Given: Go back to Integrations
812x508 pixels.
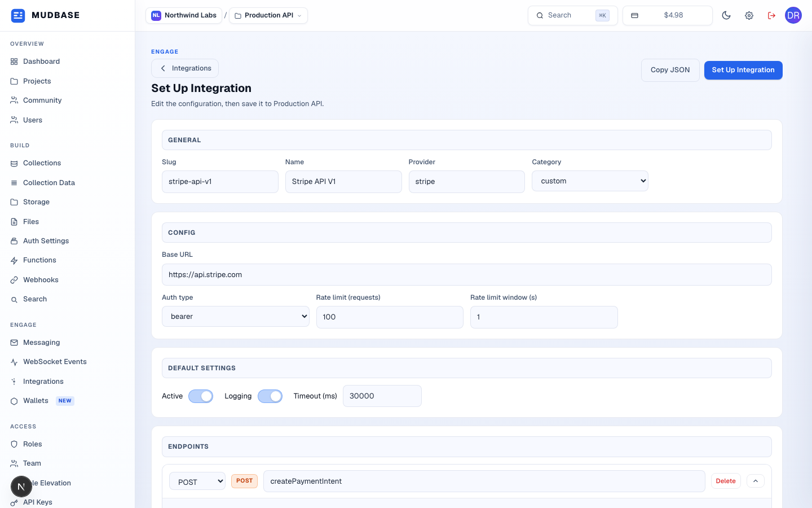Looking at the screenshot, I should click(x=185, y=68).
